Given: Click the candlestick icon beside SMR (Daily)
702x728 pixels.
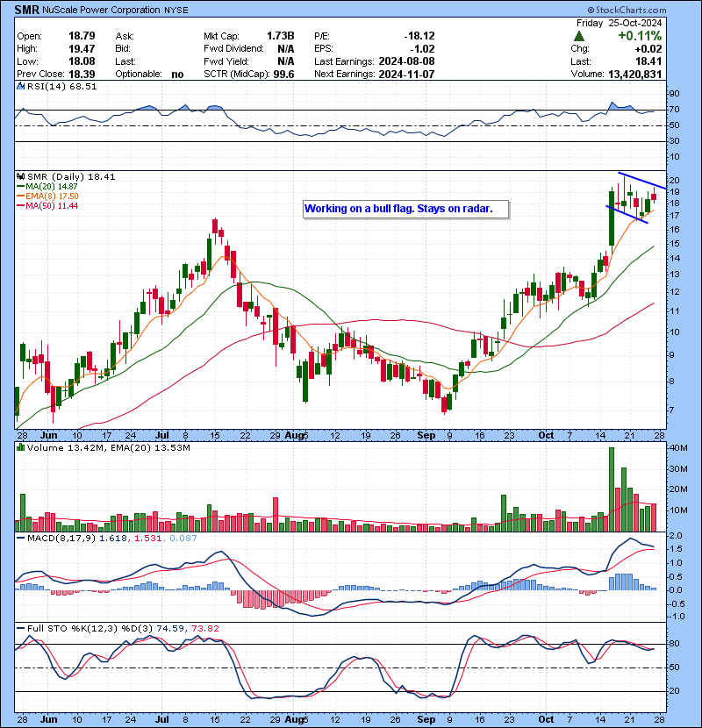Looking at the screenshot, I should 20,176.
